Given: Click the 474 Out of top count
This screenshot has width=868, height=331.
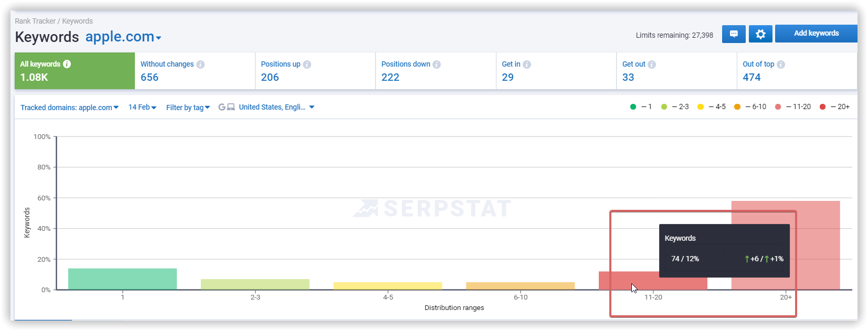Looking at the screenshot, I should (x=751, y=77).
